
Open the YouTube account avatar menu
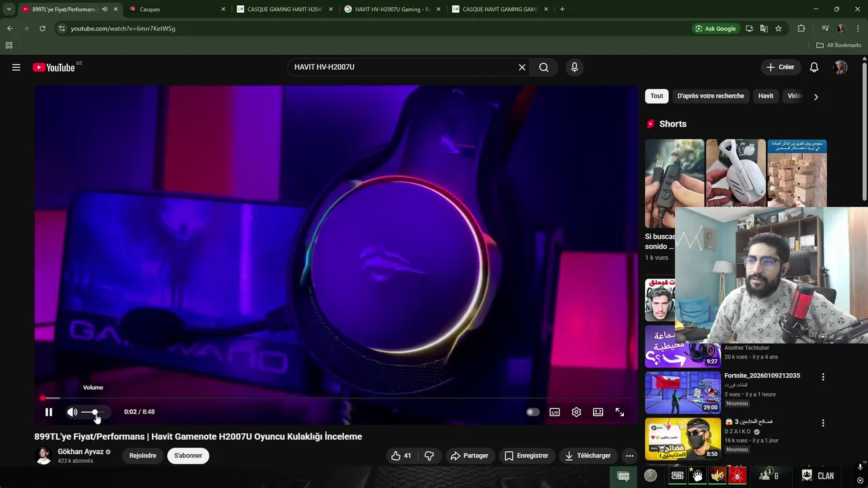click(x=841, y=67)
